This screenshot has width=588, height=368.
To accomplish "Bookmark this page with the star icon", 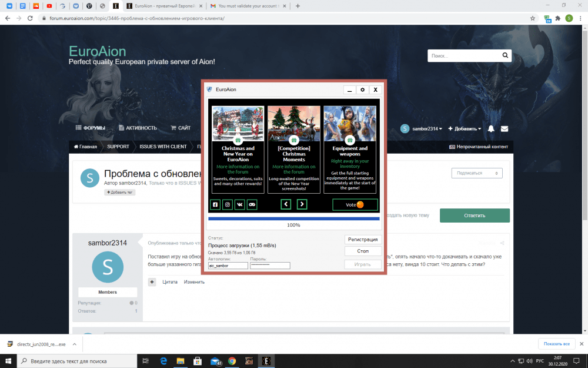I will [533, 18].
